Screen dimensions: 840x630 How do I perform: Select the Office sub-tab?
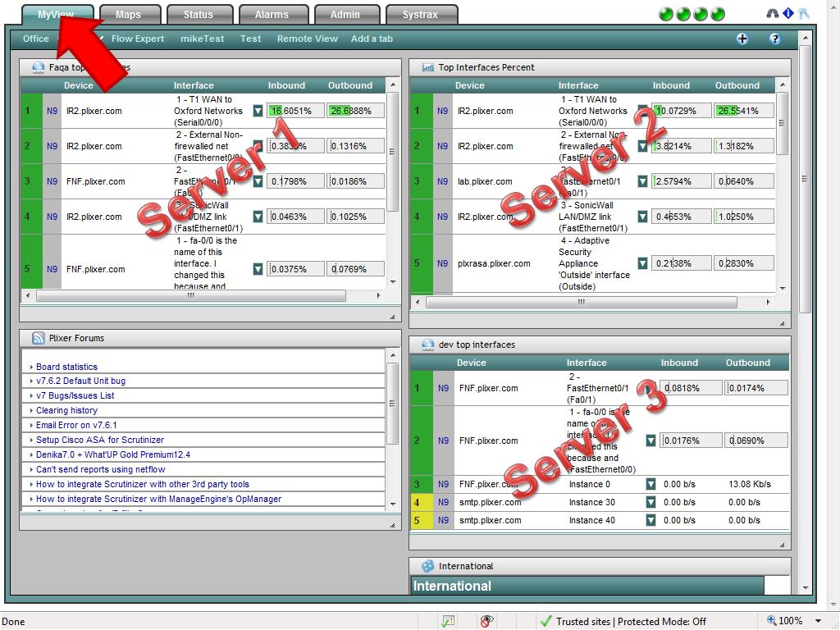point(36,39)
